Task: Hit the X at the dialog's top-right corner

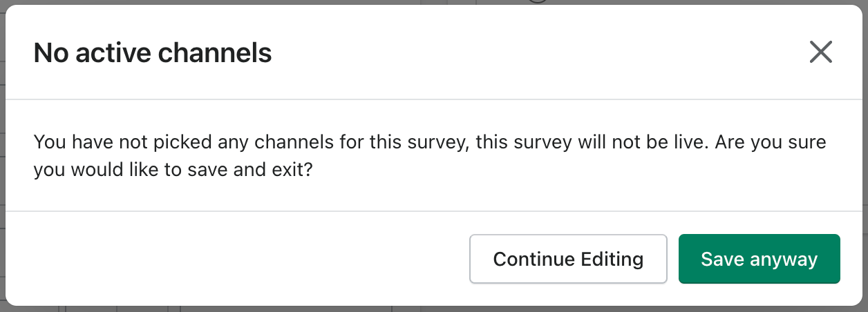Action: coord(820,52)
